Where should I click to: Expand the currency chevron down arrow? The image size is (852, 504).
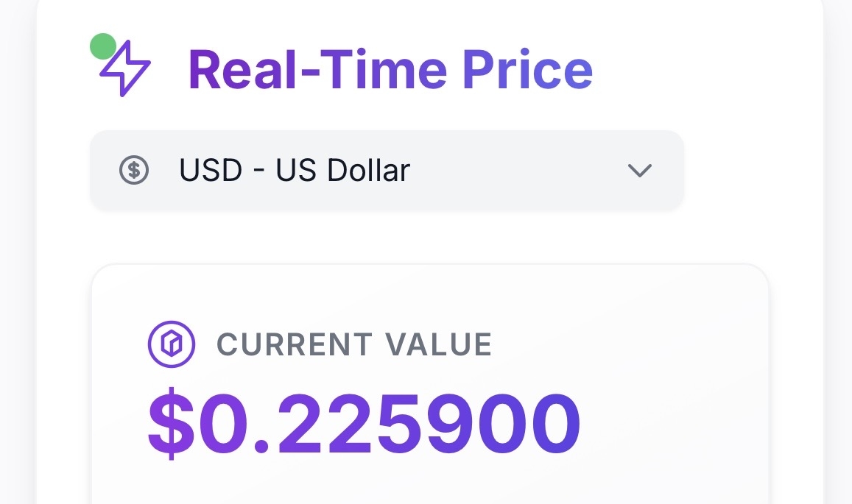point(639,171)
